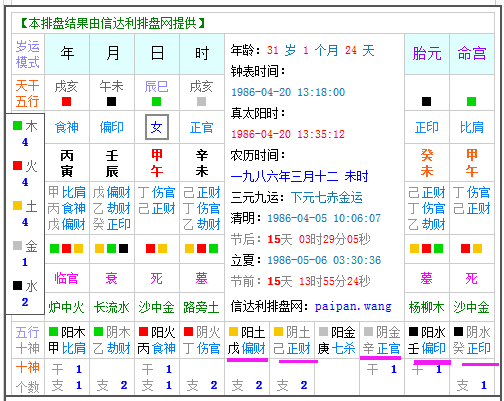Click the 天干五行 row label

pyautogui.click(x=28, y=93)
